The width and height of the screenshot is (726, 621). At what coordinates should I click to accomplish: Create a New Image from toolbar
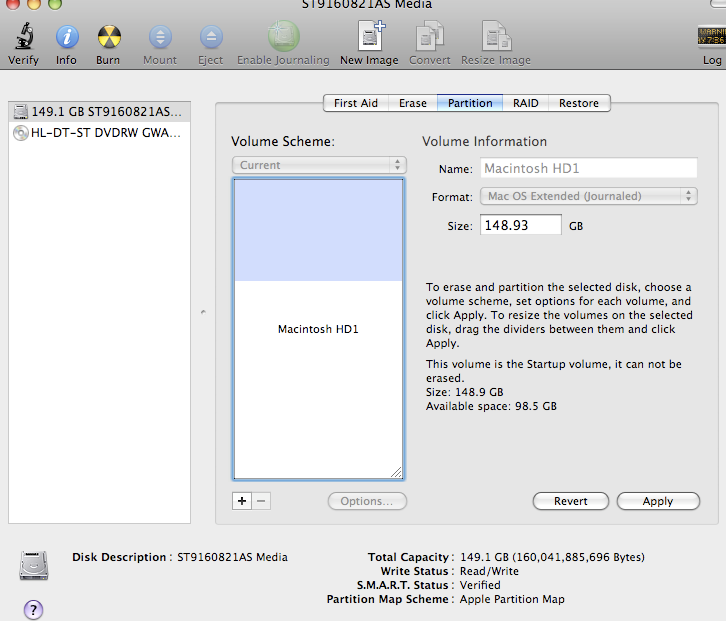(x=371, y=35)
